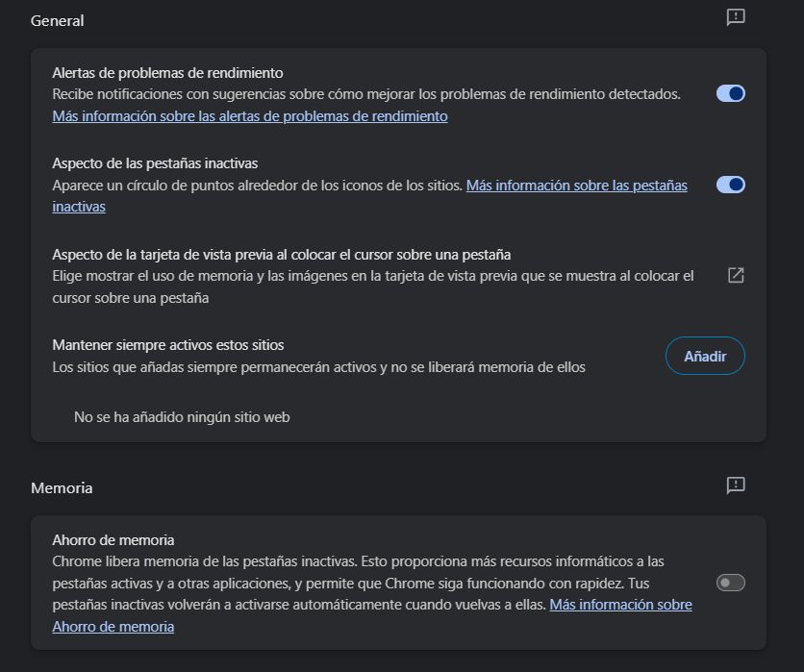Click the Aspecto de las pestañas inactivas title
Image resolution: width=804 pixels, height=672 pixels.
coord(155,163)
